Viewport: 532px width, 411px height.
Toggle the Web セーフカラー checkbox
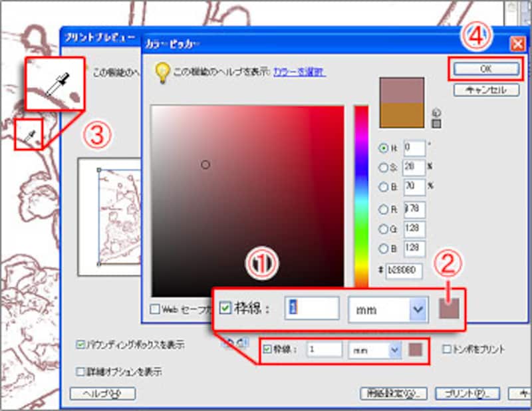click(155, 309)
